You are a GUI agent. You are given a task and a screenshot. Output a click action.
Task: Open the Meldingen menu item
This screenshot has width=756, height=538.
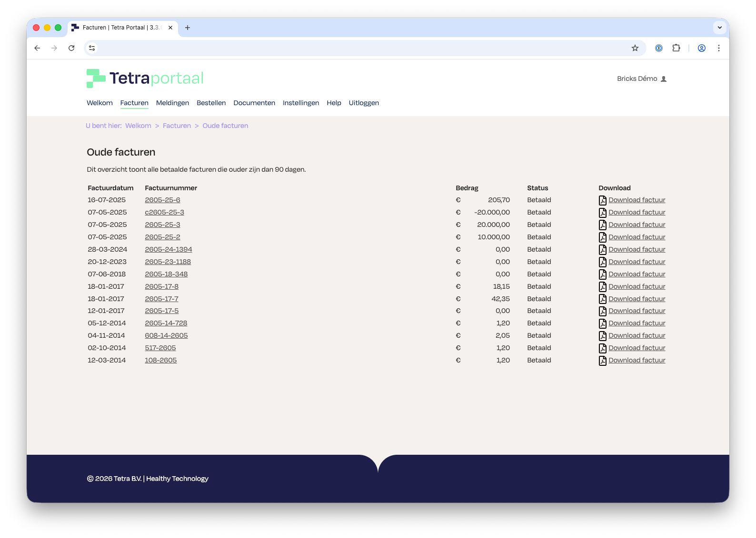[x=172, y=103]
